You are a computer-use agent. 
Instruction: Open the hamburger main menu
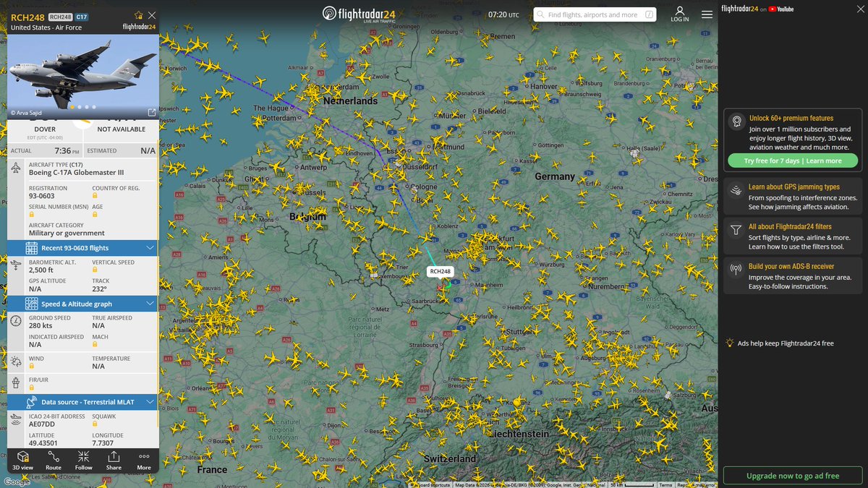pos(707,14)
